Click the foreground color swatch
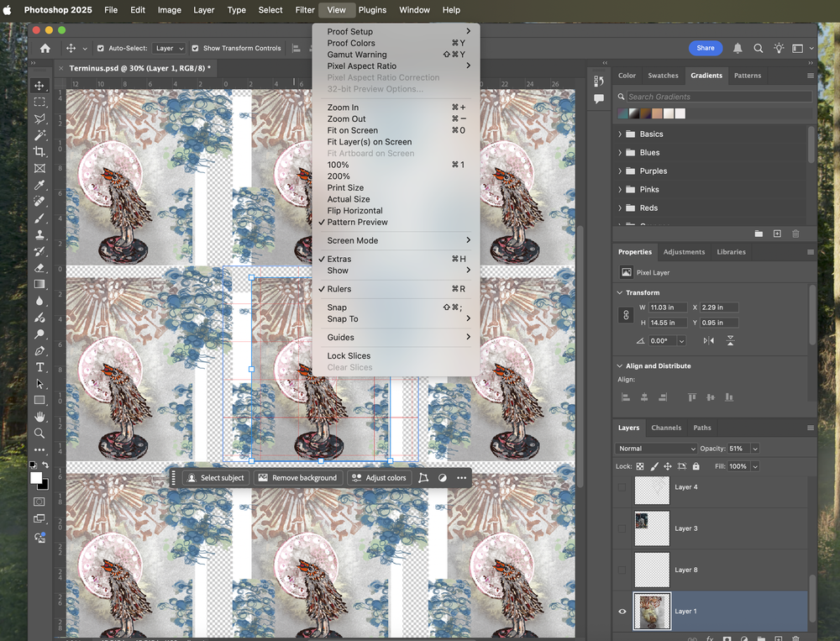This screenshot has width=840, height=641. tap(36, 477)
